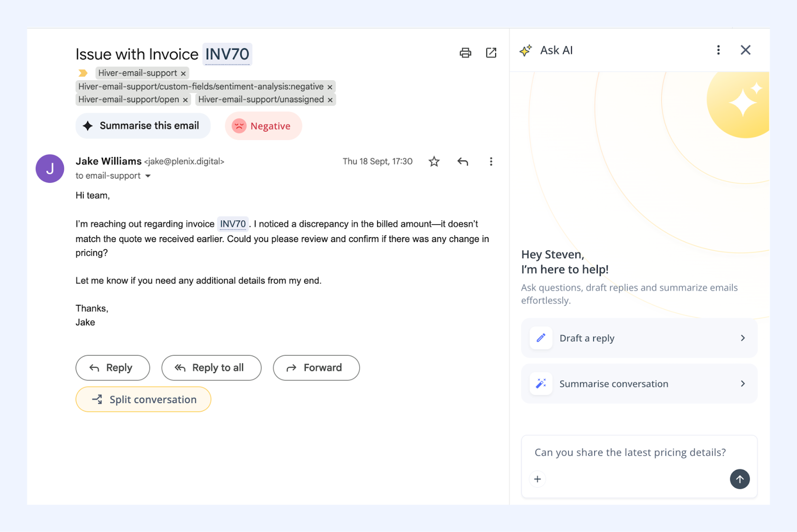797x532 pixels.
Task: Click the Negative sentiment badge
Action: coord(264,126)
